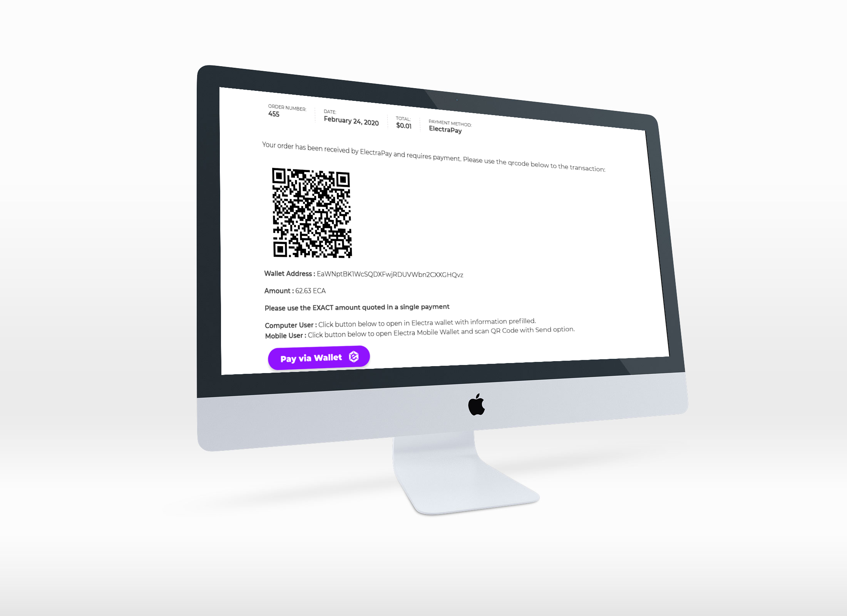Click the Pay via Wallet button
847x616 pixels.
319,358
